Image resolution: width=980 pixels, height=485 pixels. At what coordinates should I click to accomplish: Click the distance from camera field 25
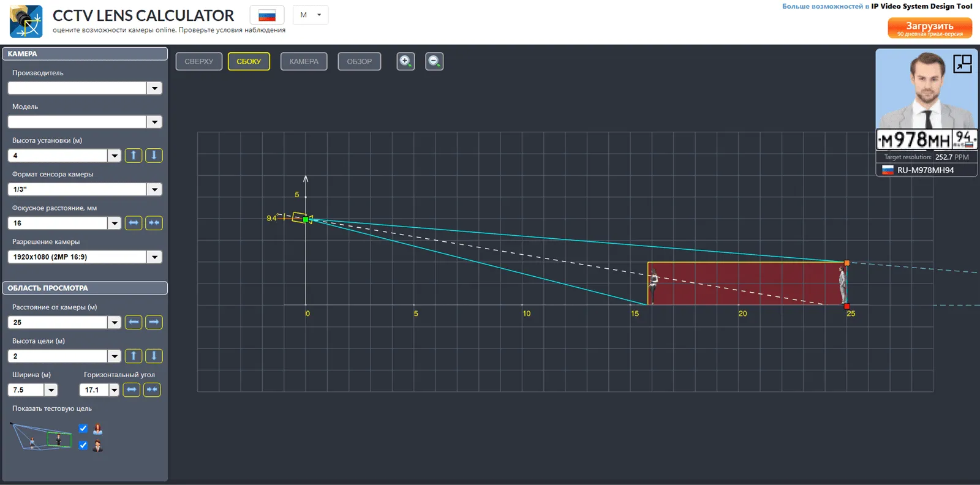(x=58, y=322)
